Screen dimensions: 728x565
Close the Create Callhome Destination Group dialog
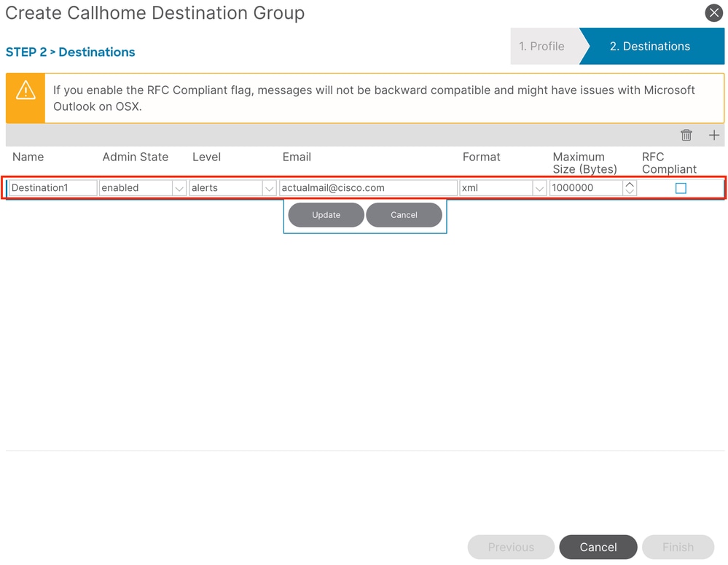pyautogui.click(x=713, y=12)
